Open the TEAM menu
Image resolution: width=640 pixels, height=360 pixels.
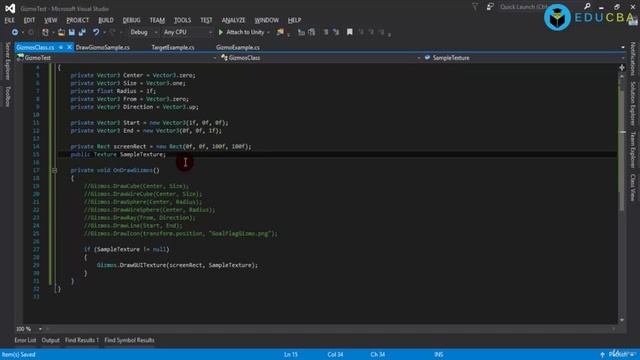pyautogui.click(x=157, y=20)
